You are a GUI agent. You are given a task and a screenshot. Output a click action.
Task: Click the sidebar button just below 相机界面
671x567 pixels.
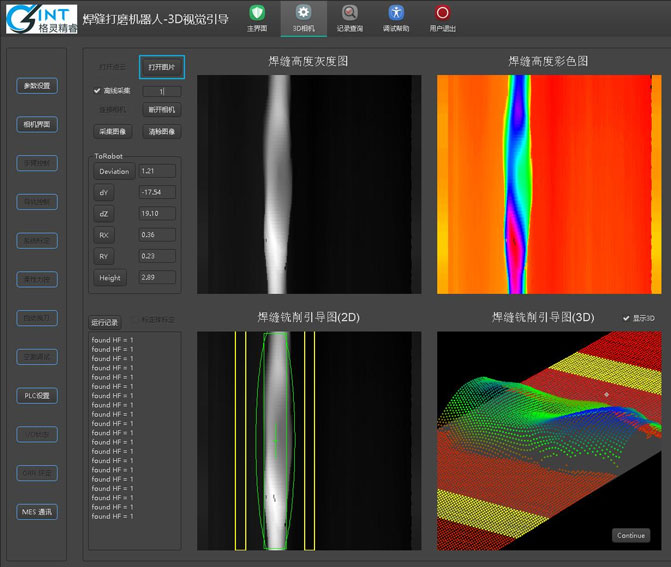[x=37, y=163]
